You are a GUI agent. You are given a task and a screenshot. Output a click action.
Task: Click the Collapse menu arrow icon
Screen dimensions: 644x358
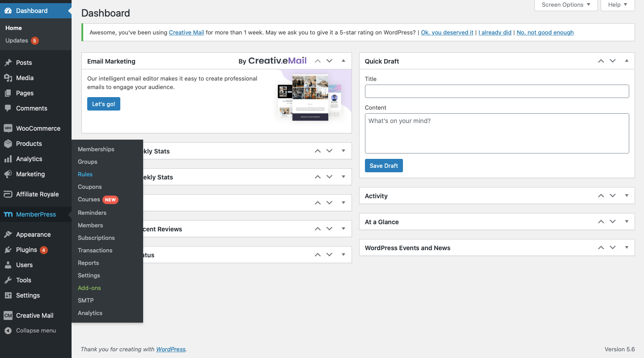pyautogui.click(x=8, y=331)
